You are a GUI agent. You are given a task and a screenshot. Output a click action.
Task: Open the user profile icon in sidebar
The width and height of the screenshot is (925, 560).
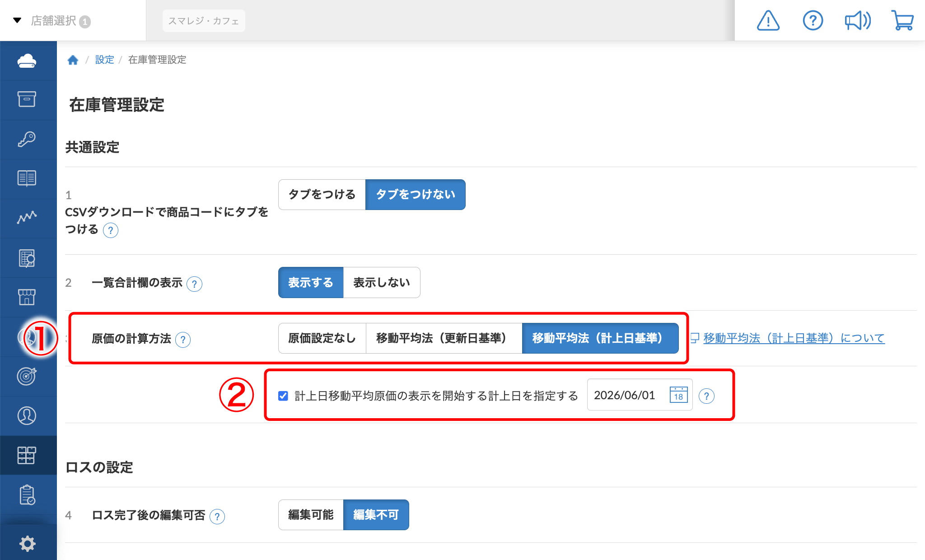27,415
